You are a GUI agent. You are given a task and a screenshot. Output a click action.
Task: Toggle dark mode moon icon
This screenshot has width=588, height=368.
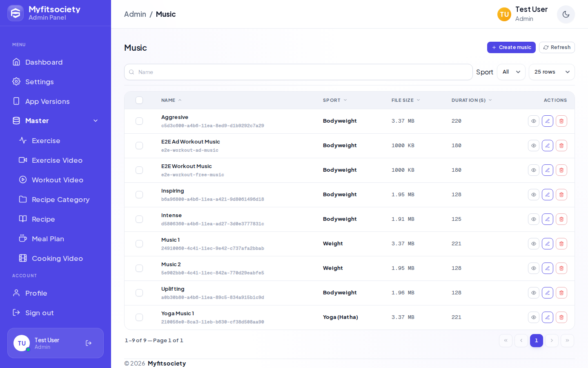(x=566, y=14)
